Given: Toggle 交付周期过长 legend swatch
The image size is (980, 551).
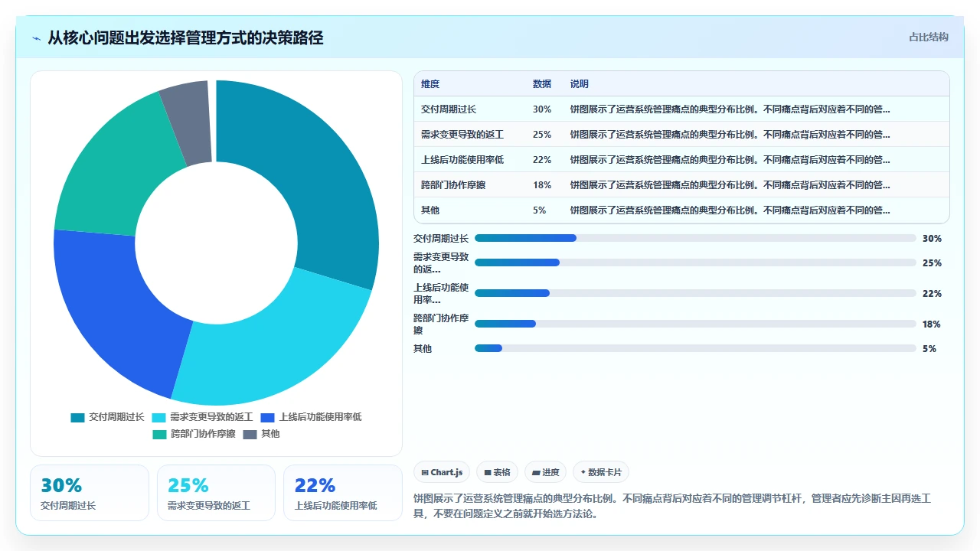Looking at the screenshot, I should (x=77, y=417).
